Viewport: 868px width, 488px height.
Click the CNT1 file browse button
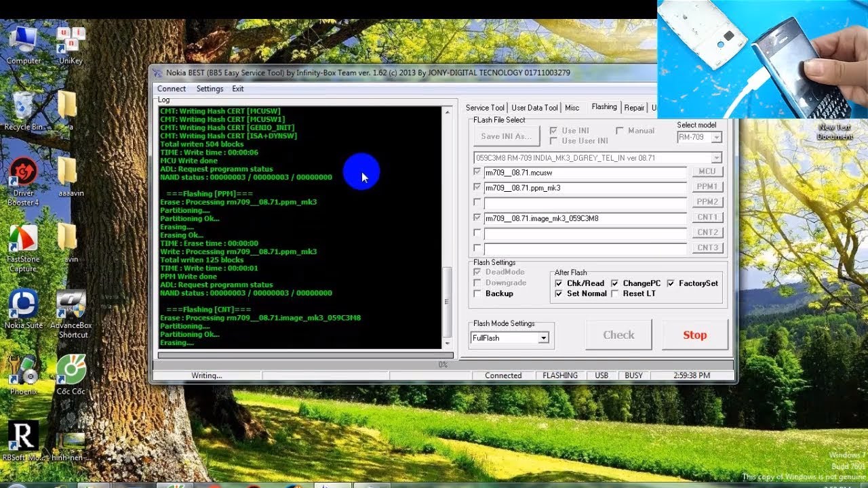coord(707,218)
